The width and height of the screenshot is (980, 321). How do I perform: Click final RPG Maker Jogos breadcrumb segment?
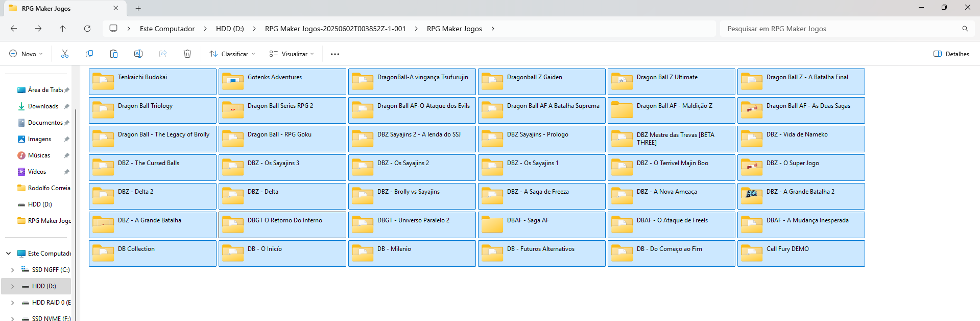[x=455, y=29]
